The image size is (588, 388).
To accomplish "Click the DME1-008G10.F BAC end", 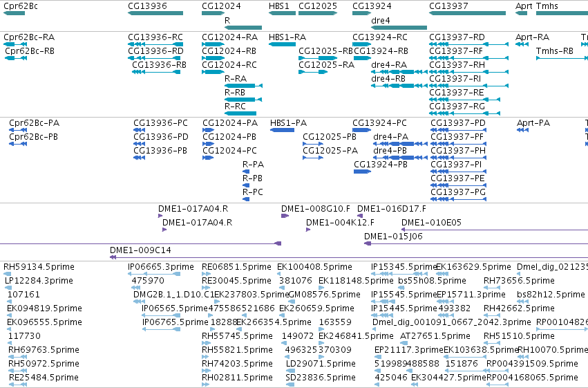I will coord(315,209).
